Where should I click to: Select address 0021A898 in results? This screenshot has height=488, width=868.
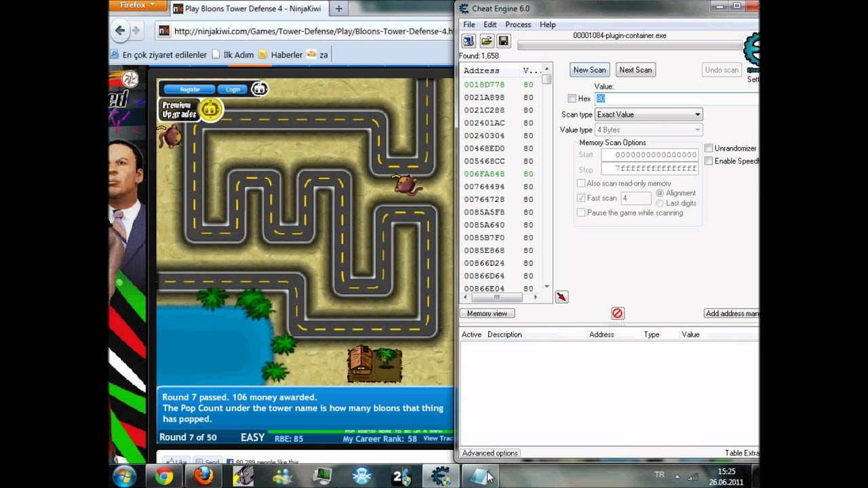(500, 98)
